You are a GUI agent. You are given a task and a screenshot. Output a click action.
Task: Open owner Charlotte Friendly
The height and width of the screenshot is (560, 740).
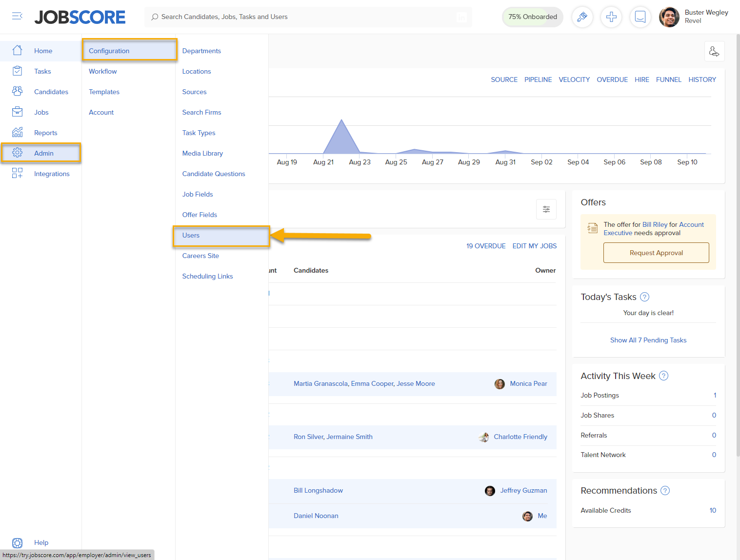coord(520,437)
